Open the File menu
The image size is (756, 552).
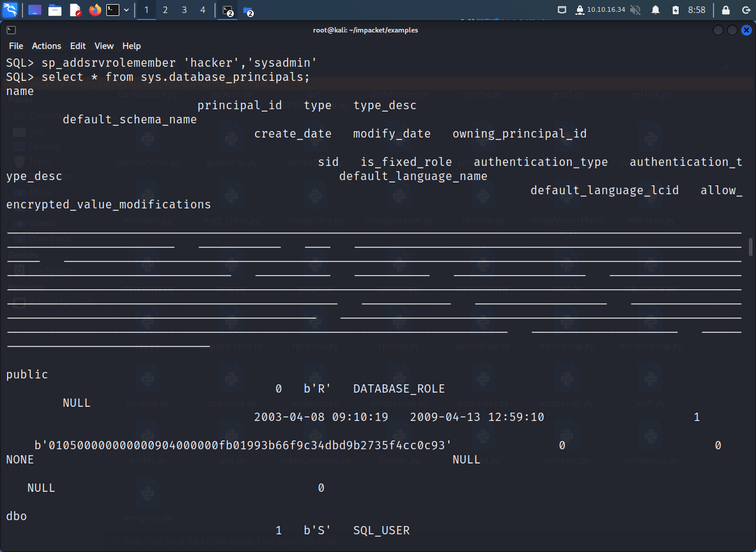tap(16, 45)
